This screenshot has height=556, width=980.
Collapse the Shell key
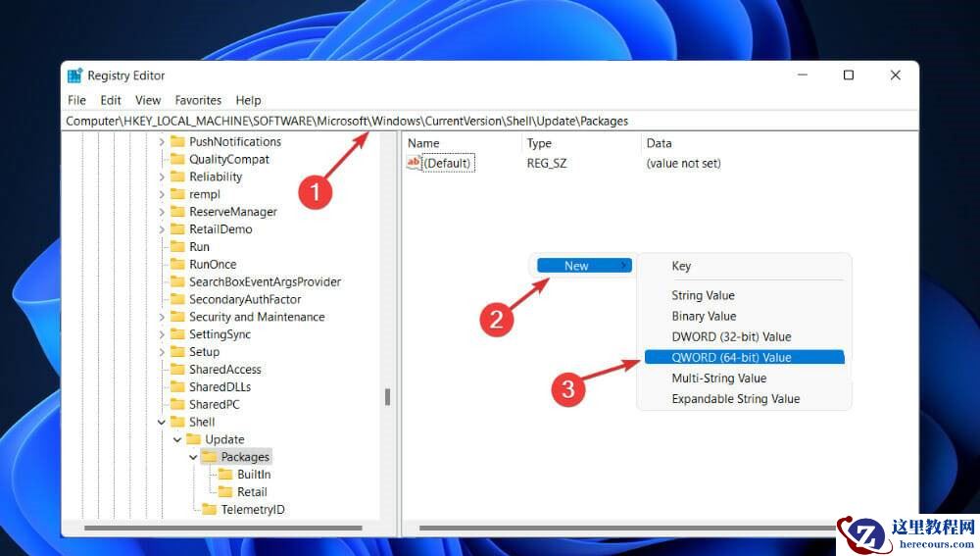pos(162,423)
